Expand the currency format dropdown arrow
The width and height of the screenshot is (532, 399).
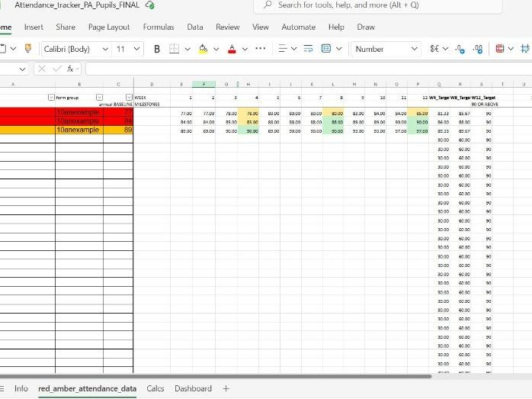pos(445,49)
